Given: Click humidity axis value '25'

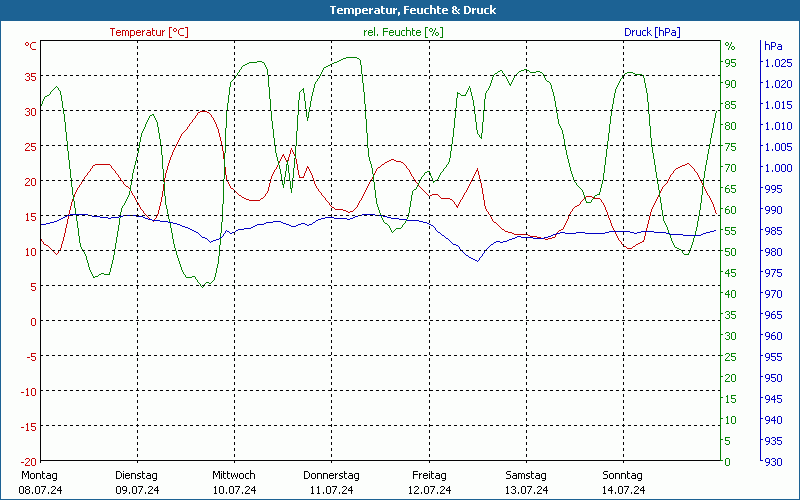Looking at the screenshot, I should (x=731, y=357).
